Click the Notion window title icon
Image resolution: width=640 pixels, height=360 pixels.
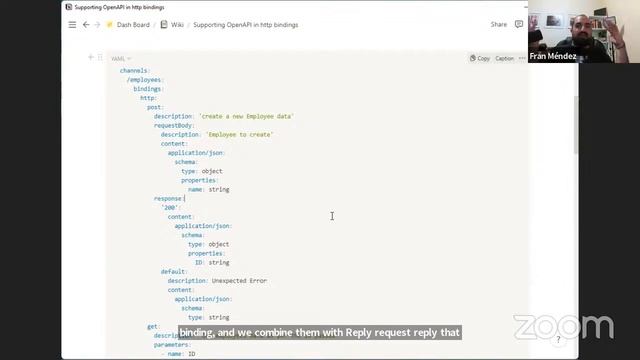(x=69, y=7)
